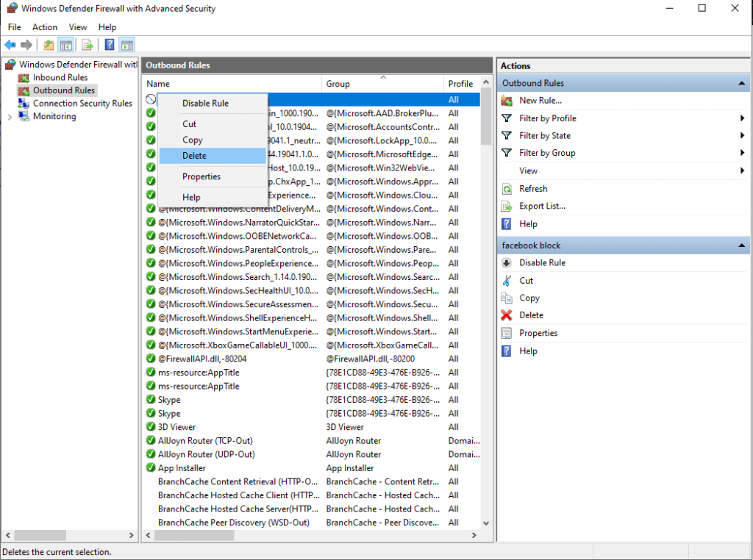The image size is (753, 560).
Task: Choose Copy from the context menu
Action: point(213,140)
